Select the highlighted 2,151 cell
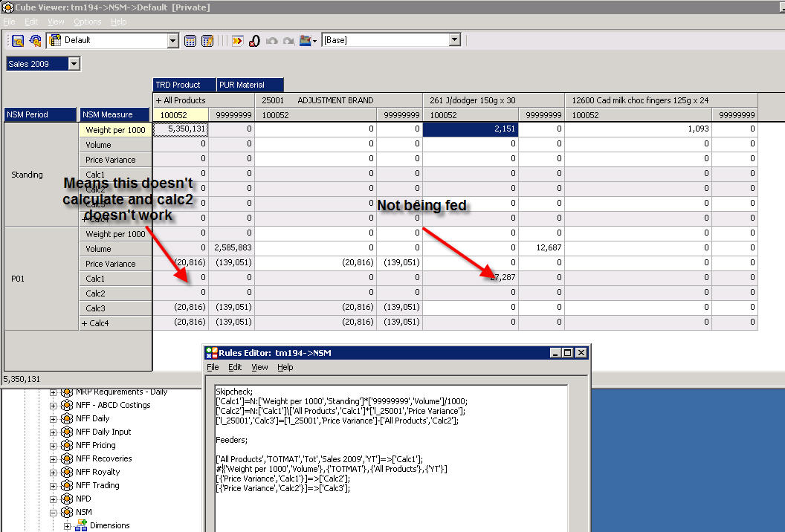 [471, 129]
